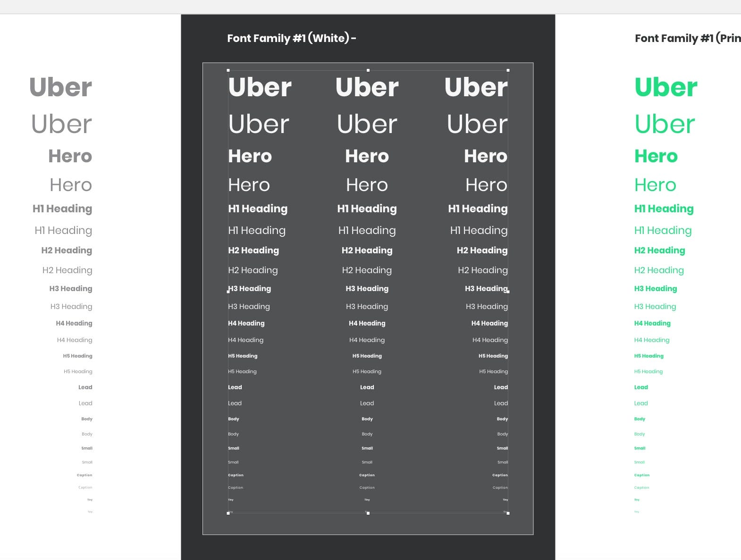Select the light white centered 'Uber' text
Image resolution: width=741 pixels, height=560 pixels.
(367, 124)
